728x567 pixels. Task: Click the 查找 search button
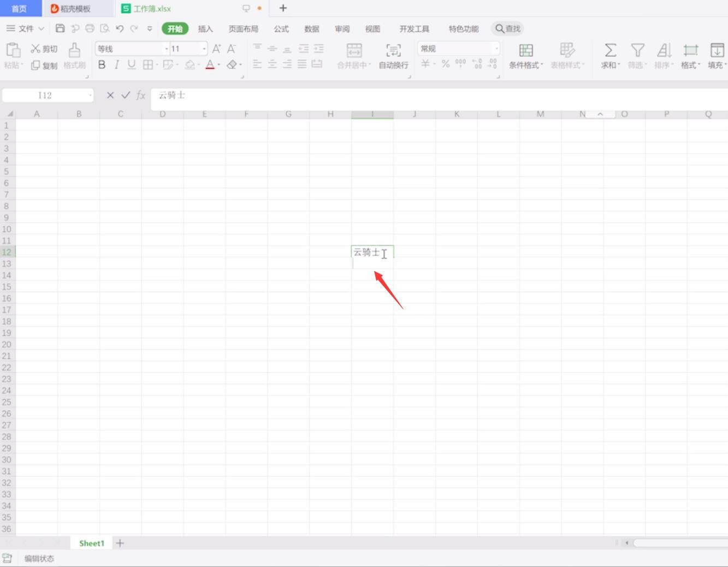pyautogui.click(x=507, y=28)
